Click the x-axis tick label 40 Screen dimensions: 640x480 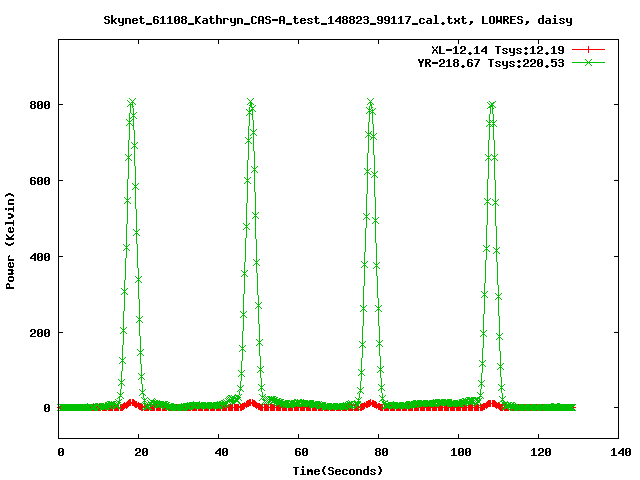click(x=221, y=452)
